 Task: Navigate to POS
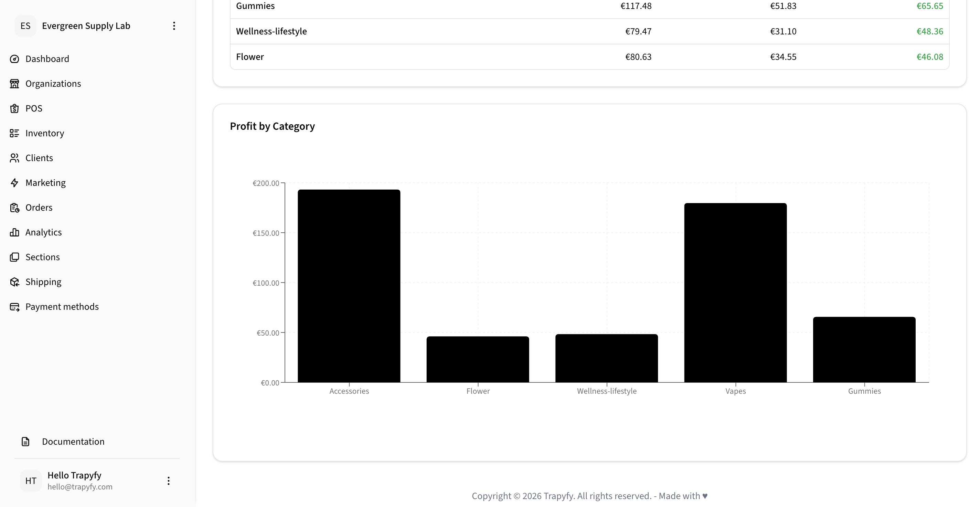coord(34,108)
